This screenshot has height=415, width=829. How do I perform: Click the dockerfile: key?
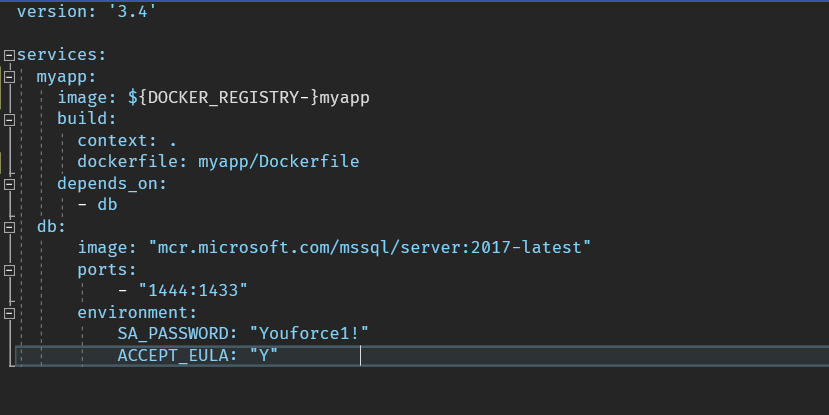[132, 162]
